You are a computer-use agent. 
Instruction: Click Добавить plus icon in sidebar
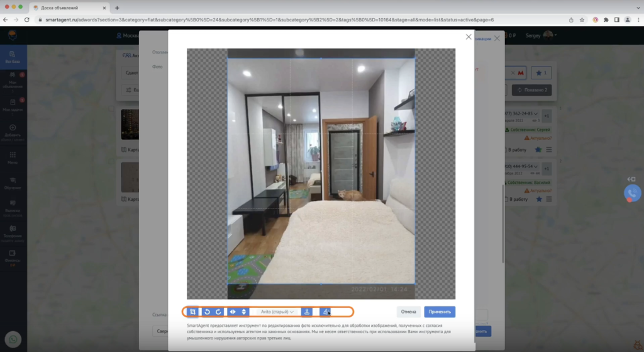click(13, 127)
